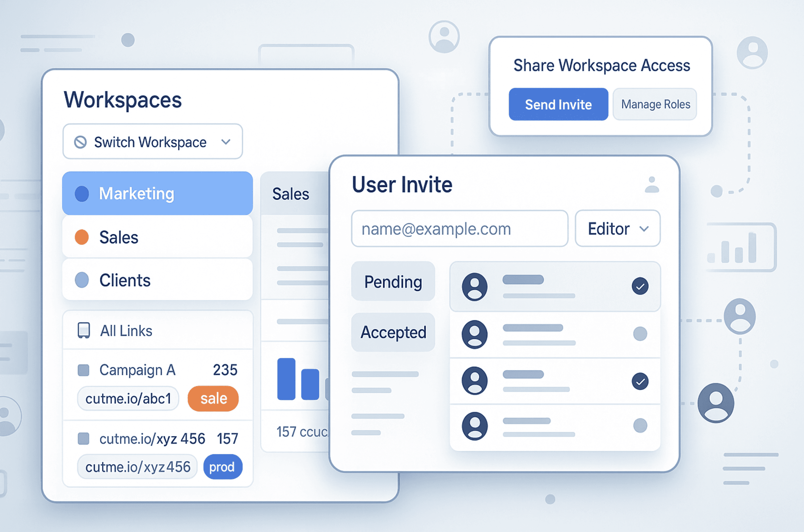Select the unchecked circle on the second user
This screenshot has height=532, width=804.
(x=640, y=334)
